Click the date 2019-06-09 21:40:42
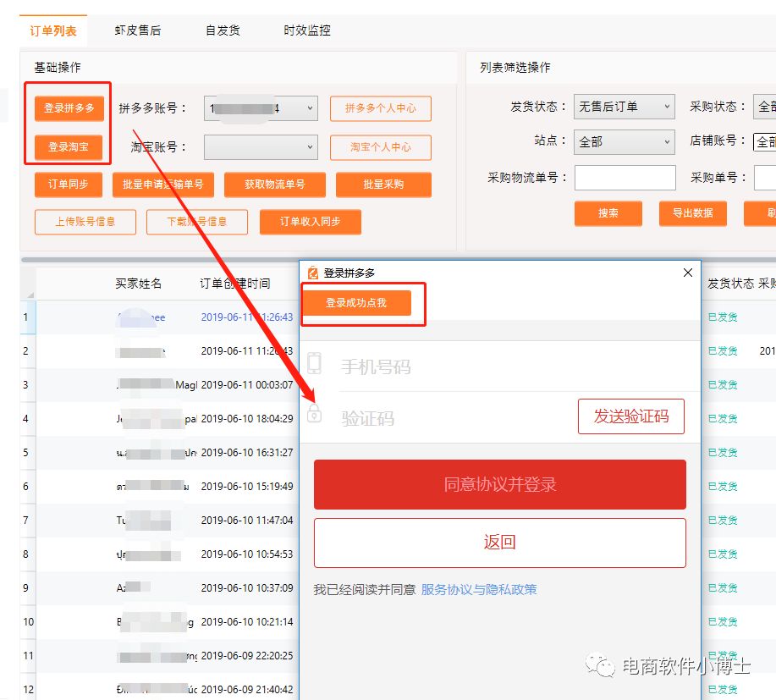This screenshot has width=776, height=700. tap(247, 690)
